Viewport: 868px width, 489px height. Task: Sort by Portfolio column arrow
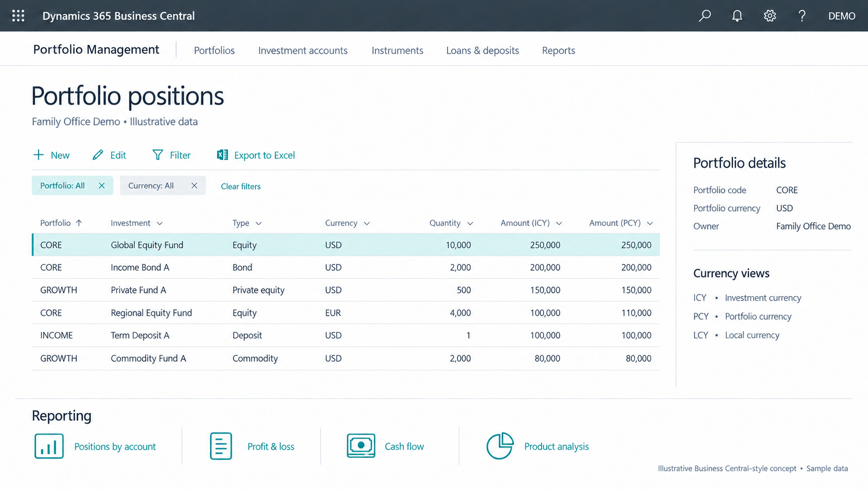click(x=79, y=223)
